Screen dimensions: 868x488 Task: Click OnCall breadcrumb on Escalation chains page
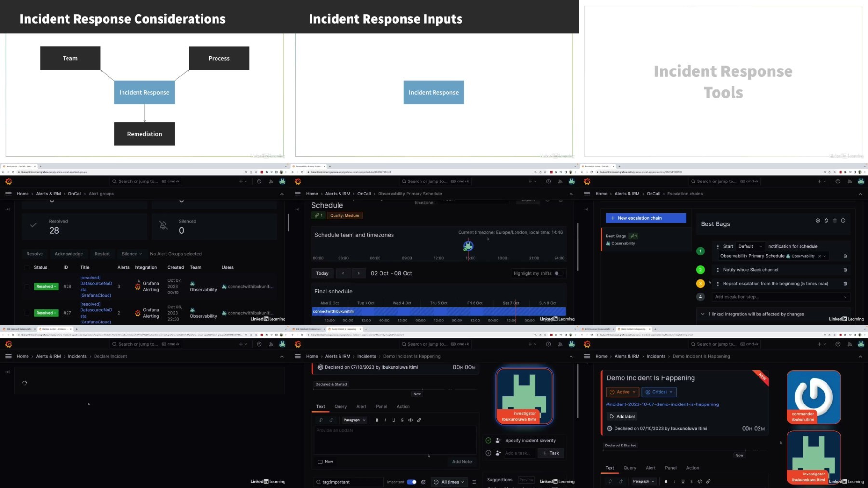click(x=653, y=194)
